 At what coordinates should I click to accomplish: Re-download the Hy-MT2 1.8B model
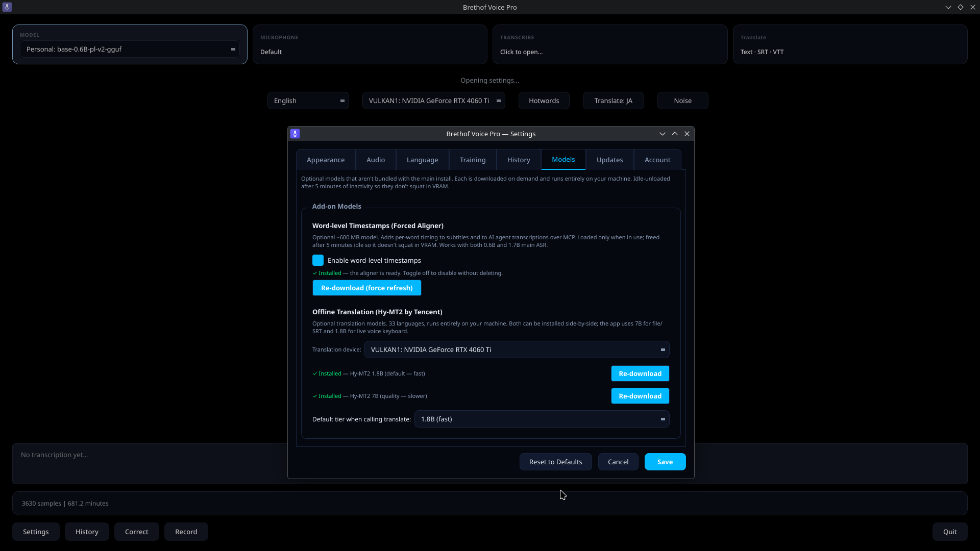click(640, 373)
